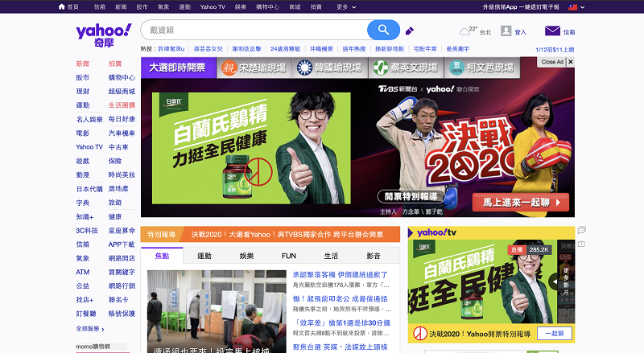Click the Yahoo奇摩 logo
Image resolution: width=644 pixels, height=353 pixels.
[x=104, y=35]
